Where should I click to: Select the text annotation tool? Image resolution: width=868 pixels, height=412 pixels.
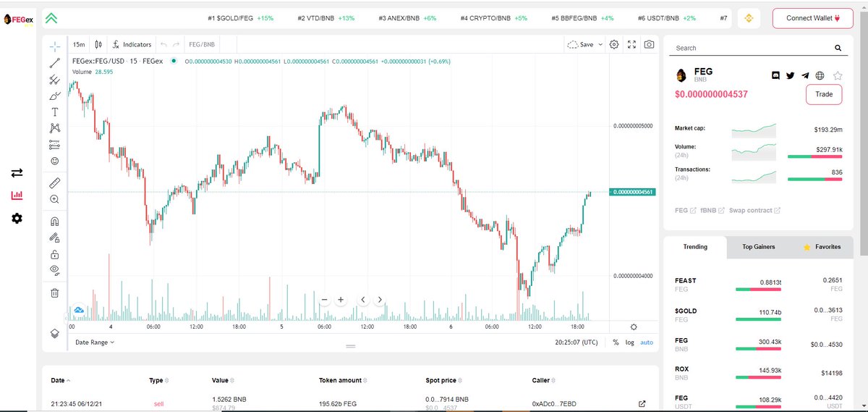coord(54,112)
